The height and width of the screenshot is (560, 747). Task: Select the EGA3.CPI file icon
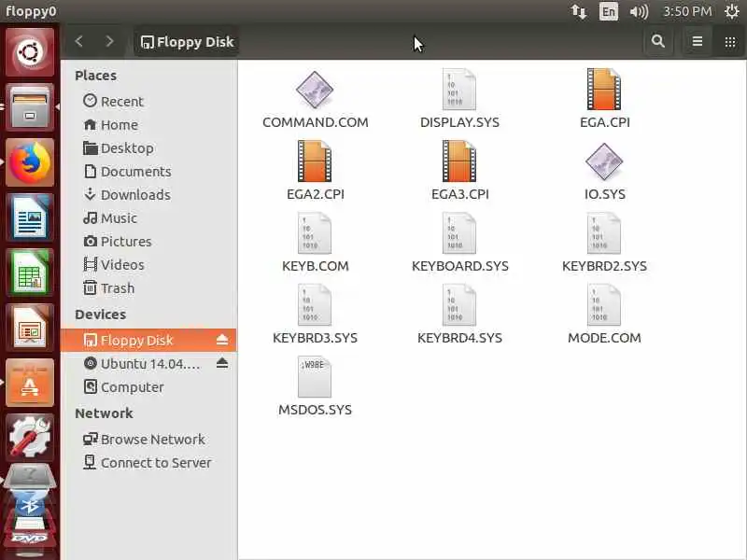point(459,161)
